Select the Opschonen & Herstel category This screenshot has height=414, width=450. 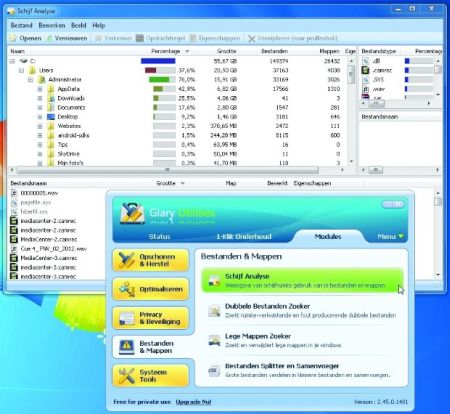tap(151, 260)
